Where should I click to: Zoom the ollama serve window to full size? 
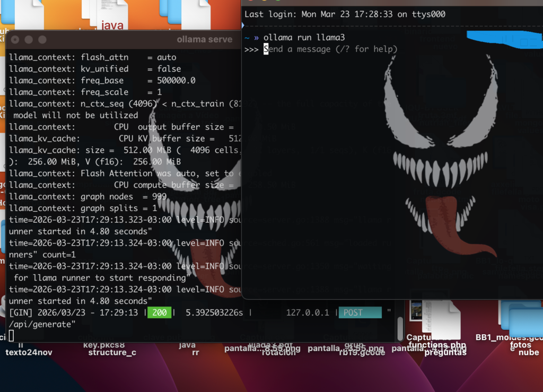[42, 40]
